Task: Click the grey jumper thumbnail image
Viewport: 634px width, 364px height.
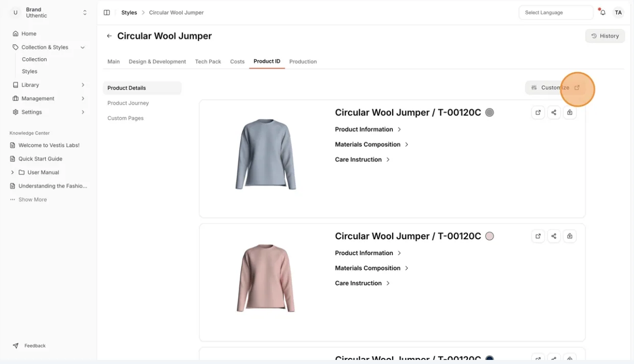Action: coord(266,154)
